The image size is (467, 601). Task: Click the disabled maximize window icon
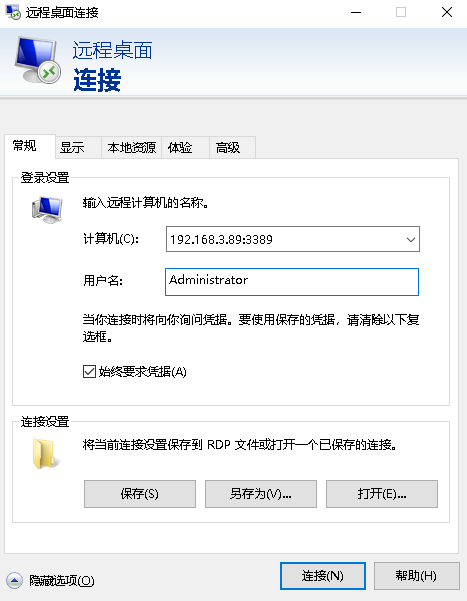pos(401,12)
